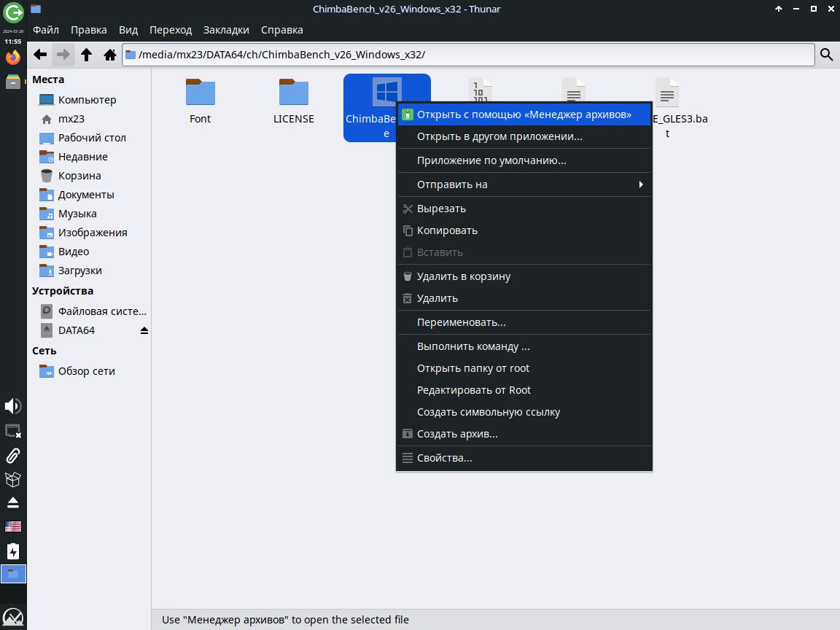Choose Редактировать от Root
The image size is (840, 630).
point(524,391)
